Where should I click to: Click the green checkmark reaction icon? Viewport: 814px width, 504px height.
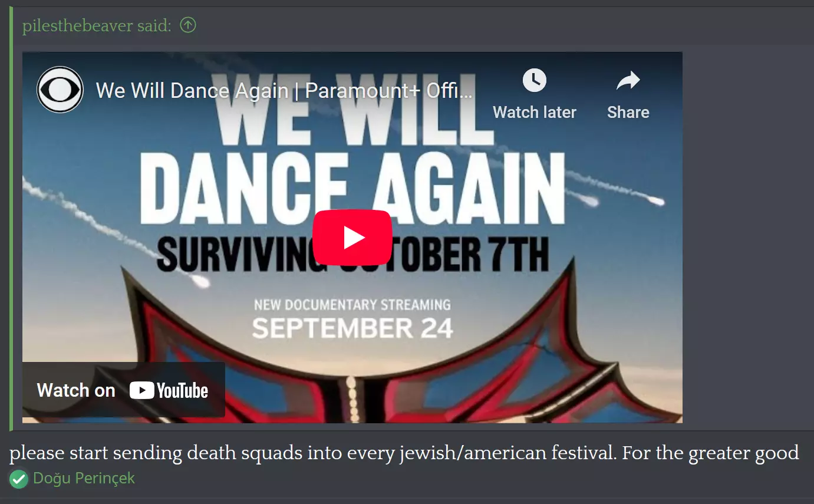point(19,479)
